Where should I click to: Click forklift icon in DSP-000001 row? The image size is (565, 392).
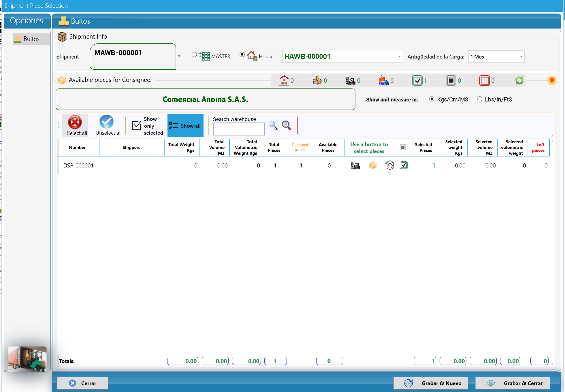click(x=355, y=165)
